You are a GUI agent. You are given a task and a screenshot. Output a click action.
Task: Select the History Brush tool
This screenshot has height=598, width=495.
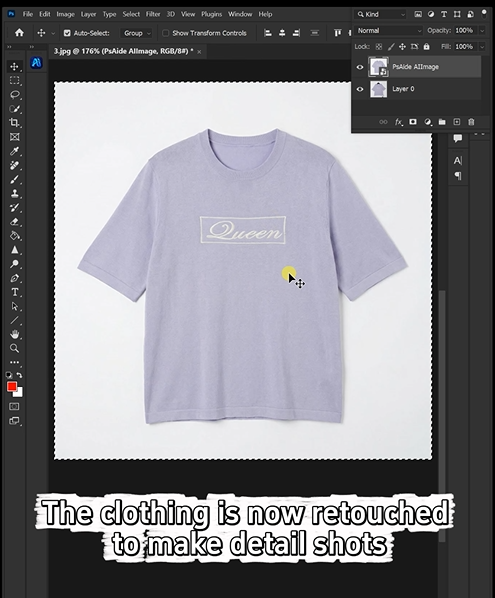point(14,207)
